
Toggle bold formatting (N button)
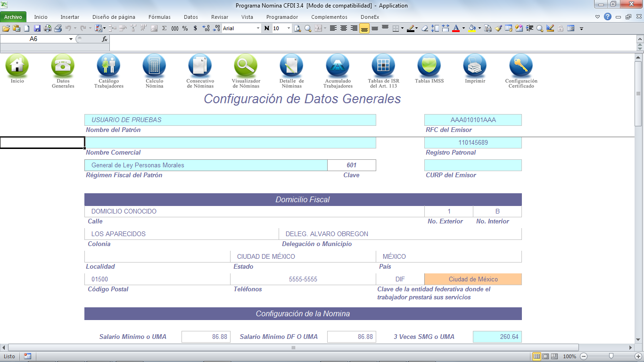tap(266, 28)
